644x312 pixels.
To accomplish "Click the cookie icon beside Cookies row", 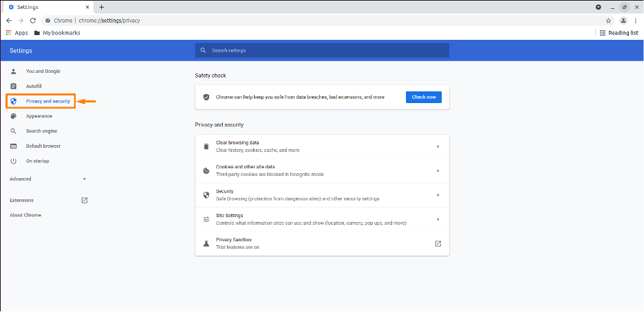I will tap(206, 171).
